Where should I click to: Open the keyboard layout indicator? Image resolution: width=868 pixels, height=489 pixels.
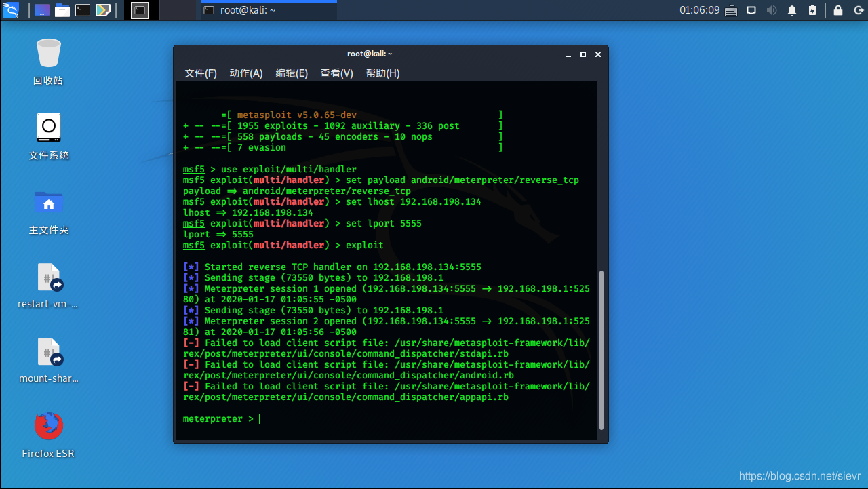[731, 10]
